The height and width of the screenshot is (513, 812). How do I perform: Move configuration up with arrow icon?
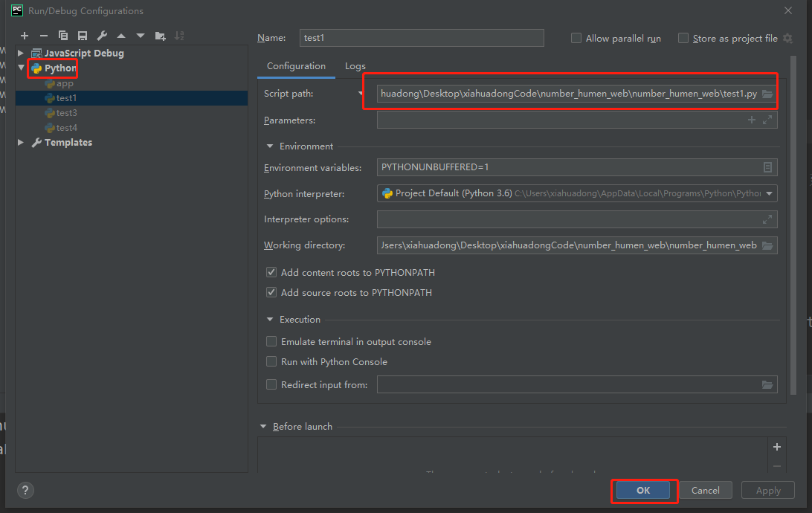pos(121,36)
